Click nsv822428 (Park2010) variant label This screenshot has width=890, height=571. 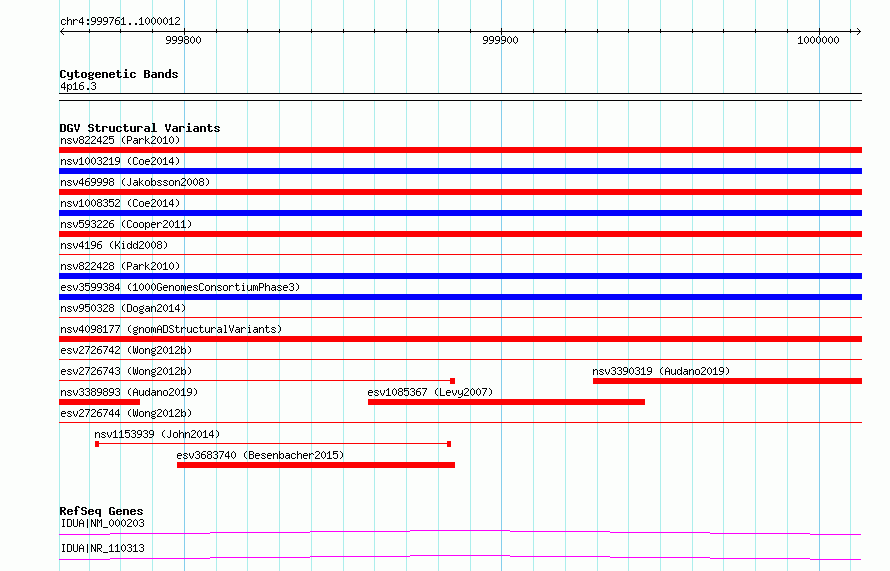[x=120, y=266]
